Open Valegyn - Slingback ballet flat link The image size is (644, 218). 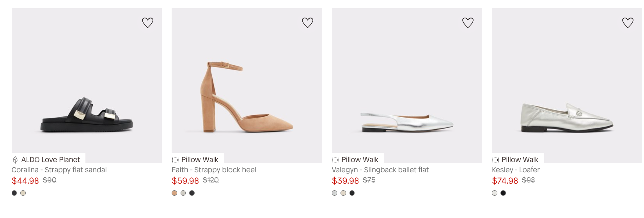380,170
